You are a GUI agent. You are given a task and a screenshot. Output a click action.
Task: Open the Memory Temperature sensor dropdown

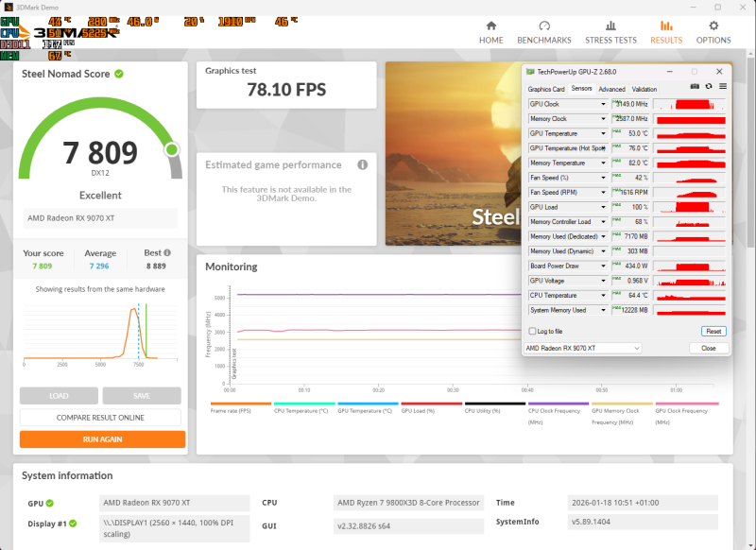pyautogui.click(x=603, y=163)
